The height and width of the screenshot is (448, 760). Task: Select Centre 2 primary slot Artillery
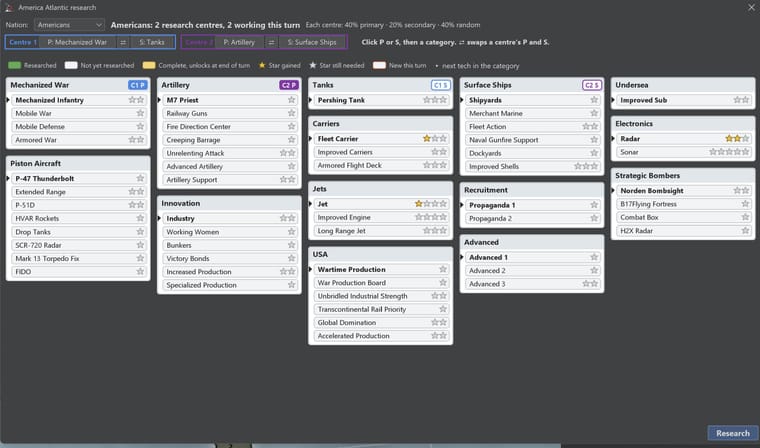click(x=239, y=42)
